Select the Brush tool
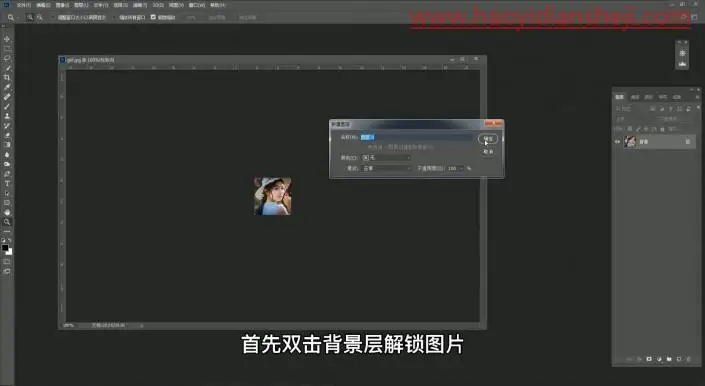Viewport: 705px width, 386px height. click(7, 106)
